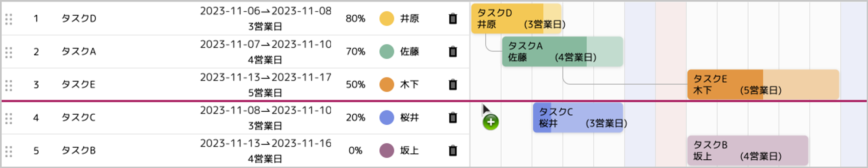Edit the 20% progress of タスクC

(355, 117)
